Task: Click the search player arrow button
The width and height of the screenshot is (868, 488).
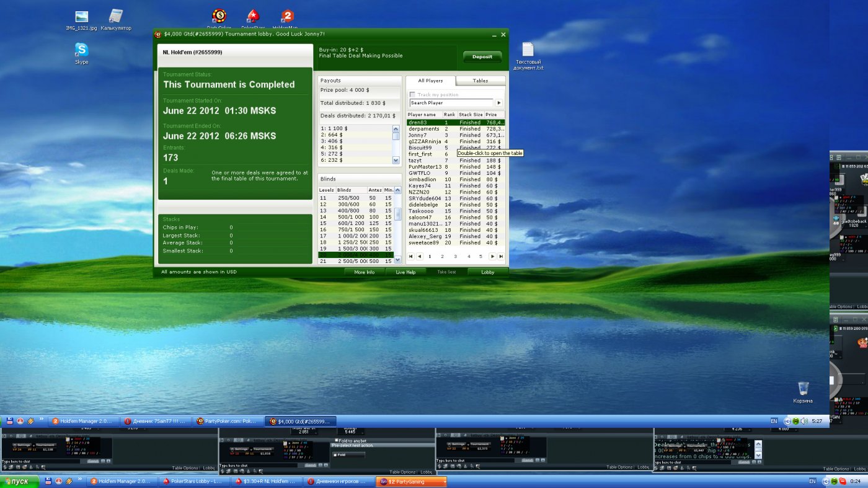Action: pyautogui.click(x=498, y=103)
